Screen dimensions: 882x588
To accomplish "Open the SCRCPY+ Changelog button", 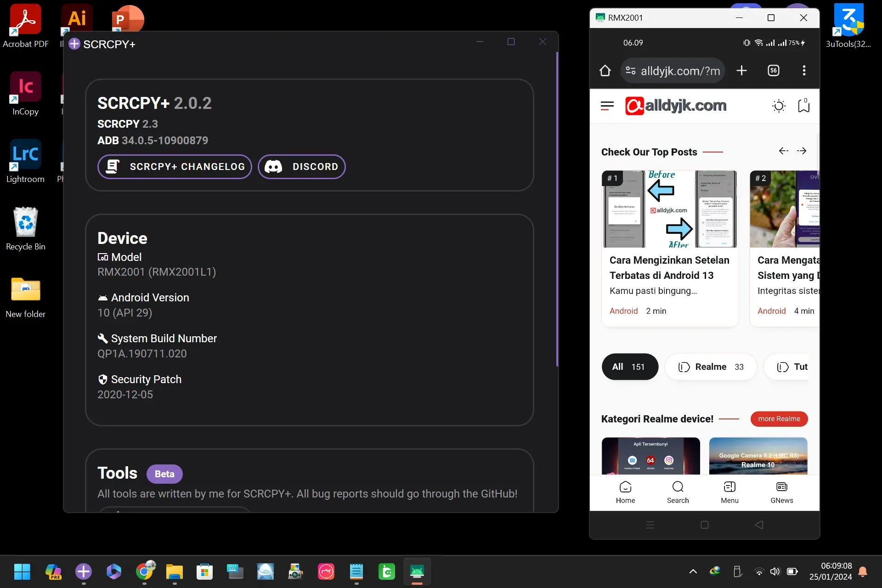I will [x=175, y=167].
